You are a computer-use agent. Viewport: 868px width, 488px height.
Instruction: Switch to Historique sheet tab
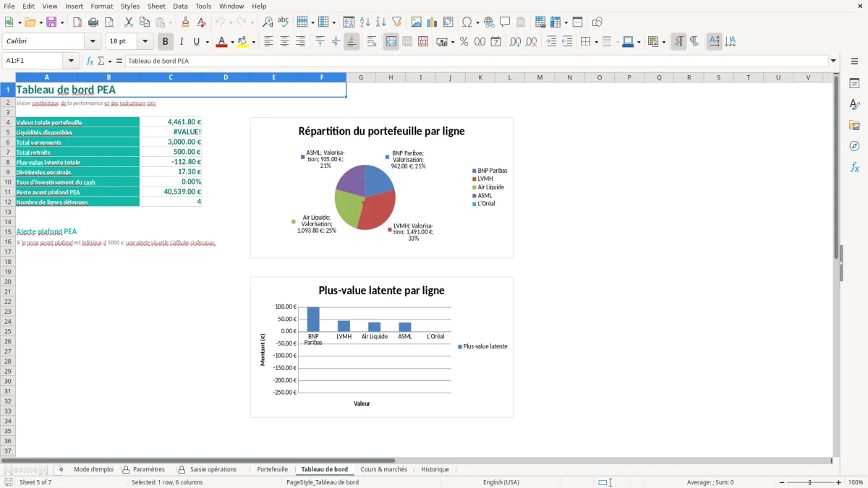point(435,469)
